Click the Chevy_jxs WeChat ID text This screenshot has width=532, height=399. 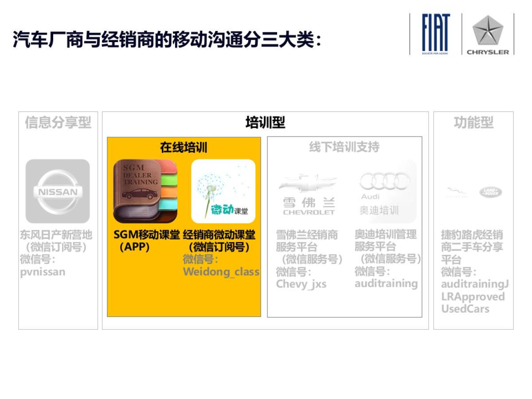click(x=301, y=284)
